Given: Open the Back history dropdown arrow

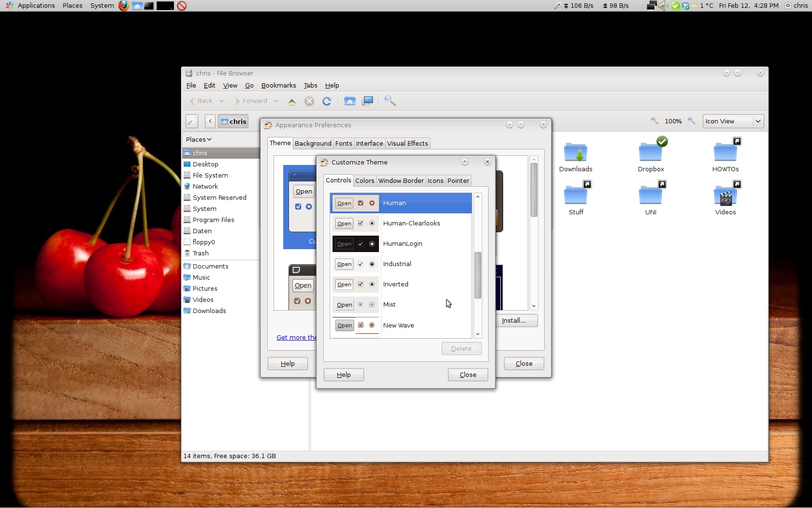Looking at the screenshot, I should click(x=222, y=101).
